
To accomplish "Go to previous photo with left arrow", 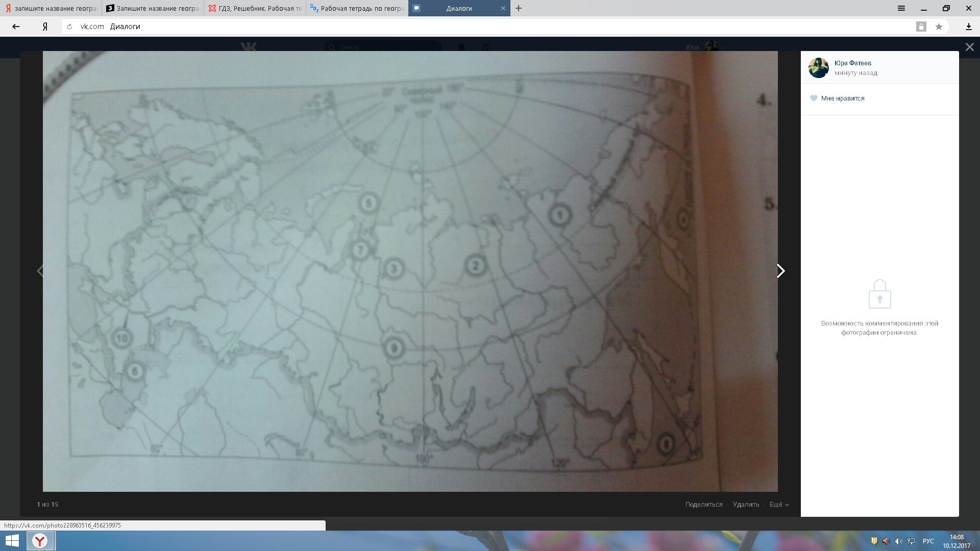I will 41,271.
